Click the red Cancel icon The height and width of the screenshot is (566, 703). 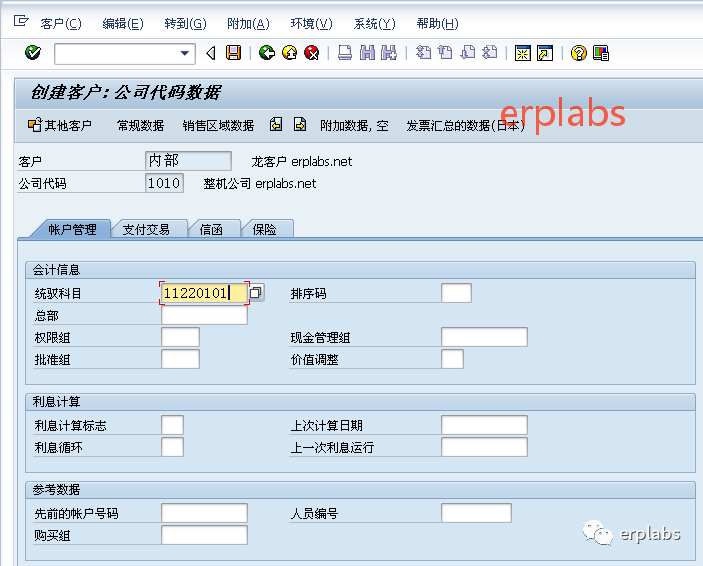point(312,53)
